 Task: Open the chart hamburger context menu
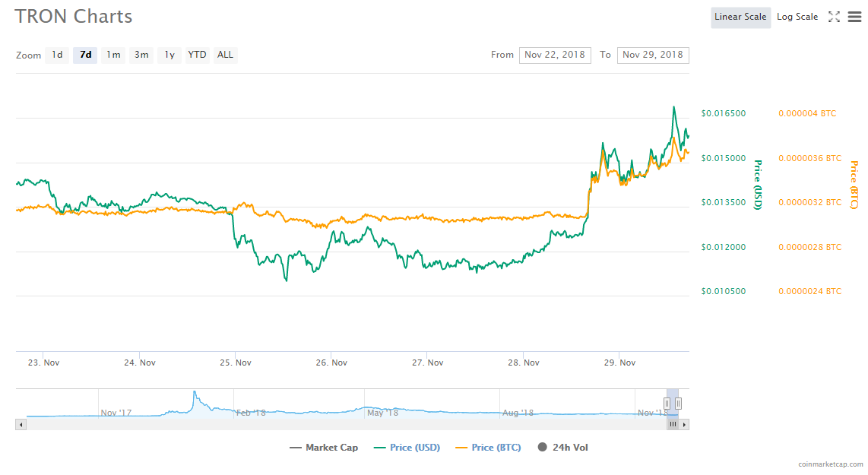click(855, 17)
